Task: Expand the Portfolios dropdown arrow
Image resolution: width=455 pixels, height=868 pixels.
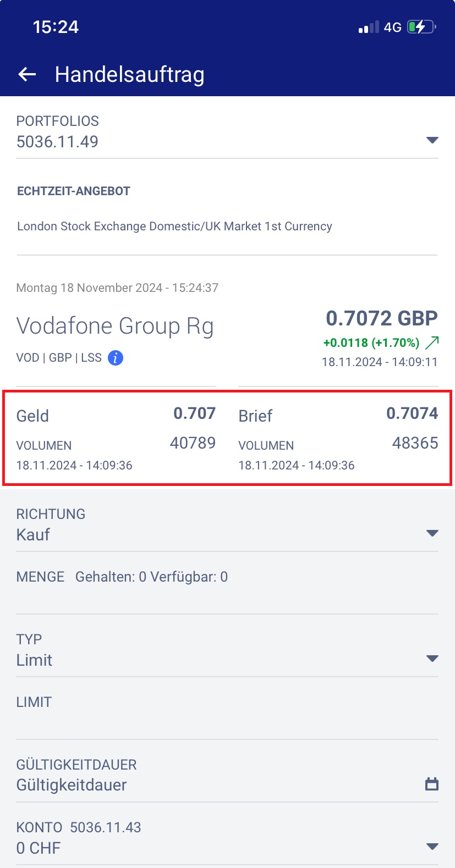Action: (432, 141)
